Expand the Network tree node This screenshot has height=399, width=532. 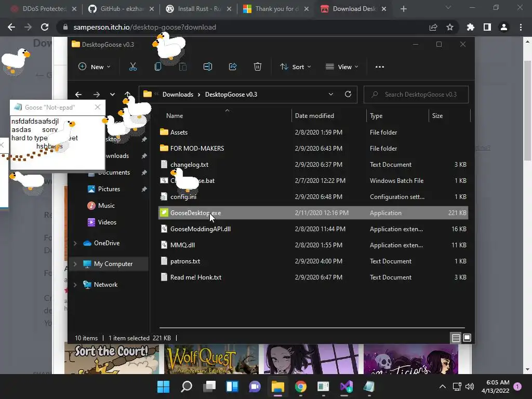pyautogui.click(x=75, y=285)
